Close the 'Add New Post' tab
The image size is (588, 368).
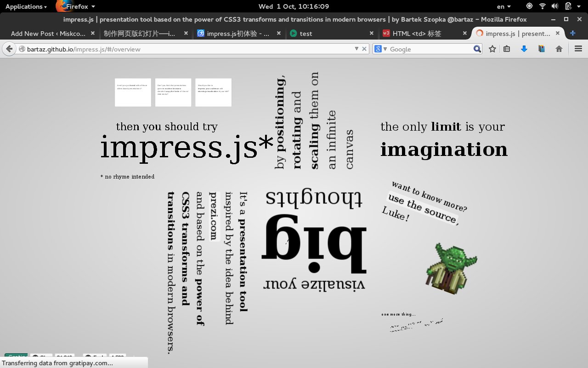(93, 33)
